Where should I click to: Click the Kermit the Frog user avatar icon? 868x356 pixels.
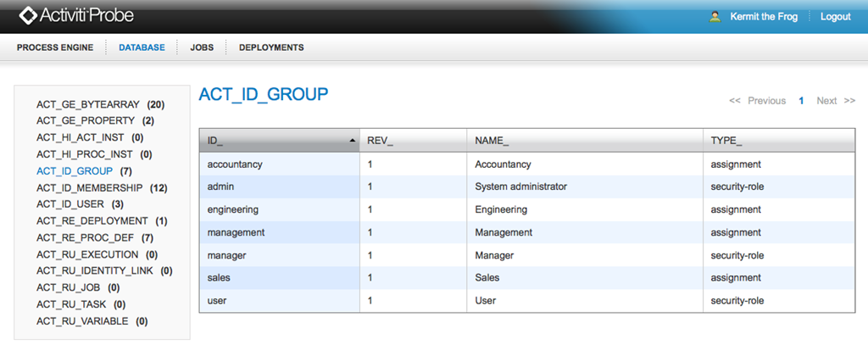(715, 17)
